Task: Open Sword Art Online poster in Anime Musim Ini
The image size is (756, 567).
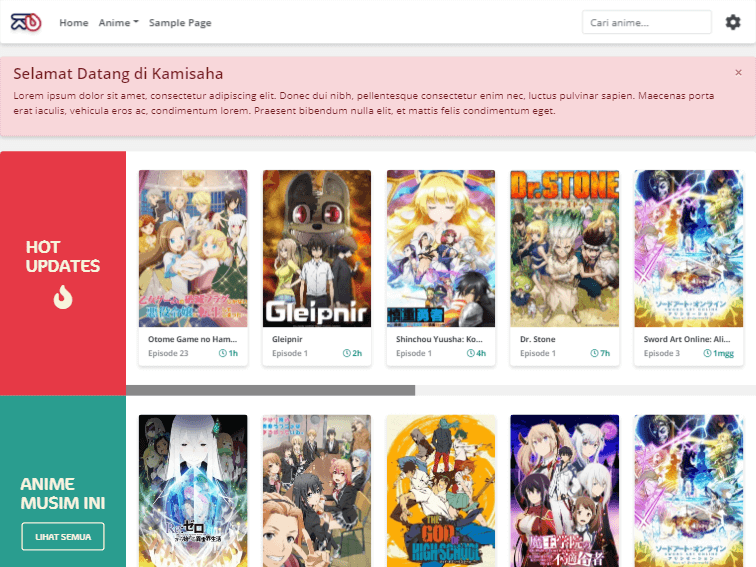Action: tap(688, 491)
